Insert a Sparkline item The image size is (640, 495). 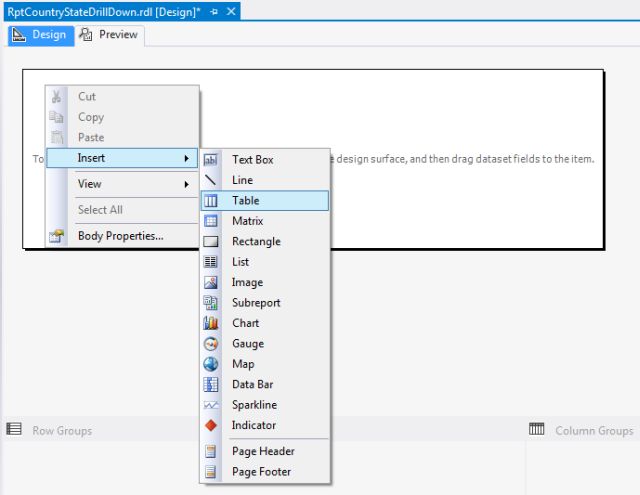[x=265, y=405]
